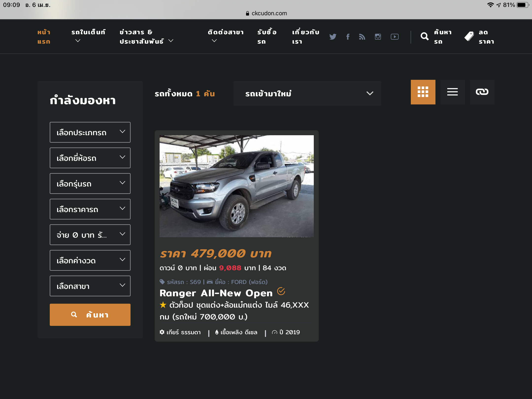Open the Ranger All-New Open listing title
The height and width of the screenshot is (399, 532).
click(216, 293)
